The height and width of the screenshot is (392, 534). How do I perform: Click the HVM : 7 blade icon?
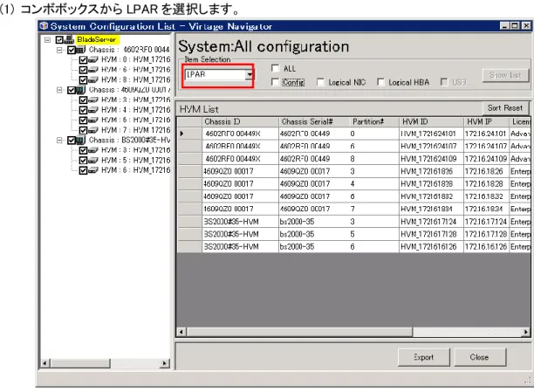tap(93, 130)
